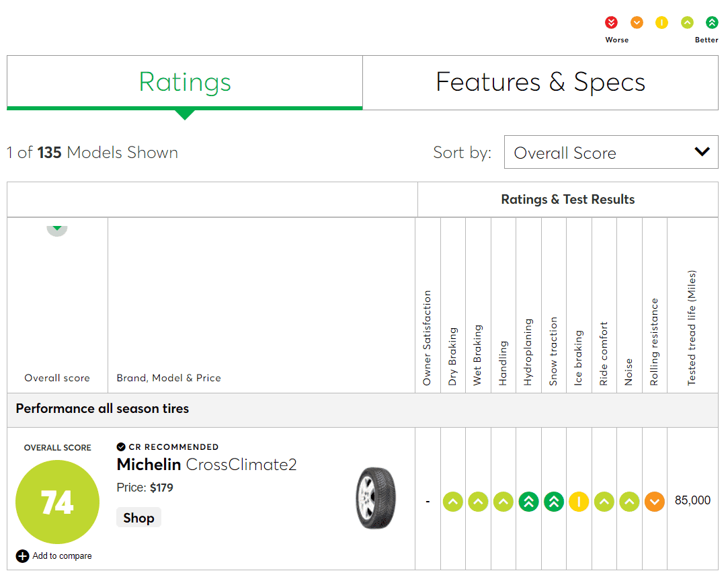Viewport: 728px width, 577px height.
Task: Click the Wet Braking rating icon
Action: (478, 502)
